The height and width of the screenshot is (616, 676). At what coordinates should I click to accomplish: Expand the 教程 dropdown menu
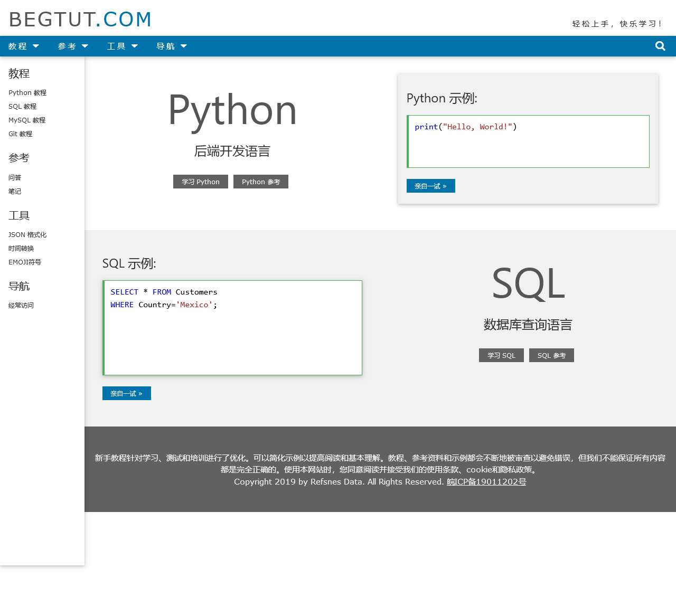point(24,46)
